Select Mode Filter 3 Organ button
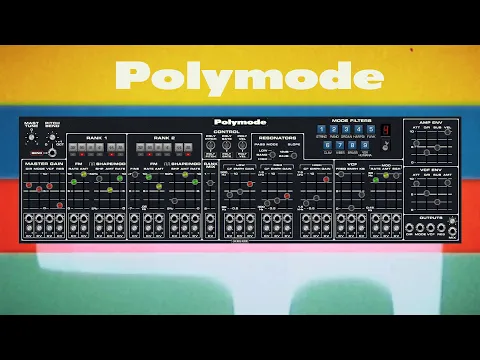This screenshot has height=360, width=480. point(346,129)
